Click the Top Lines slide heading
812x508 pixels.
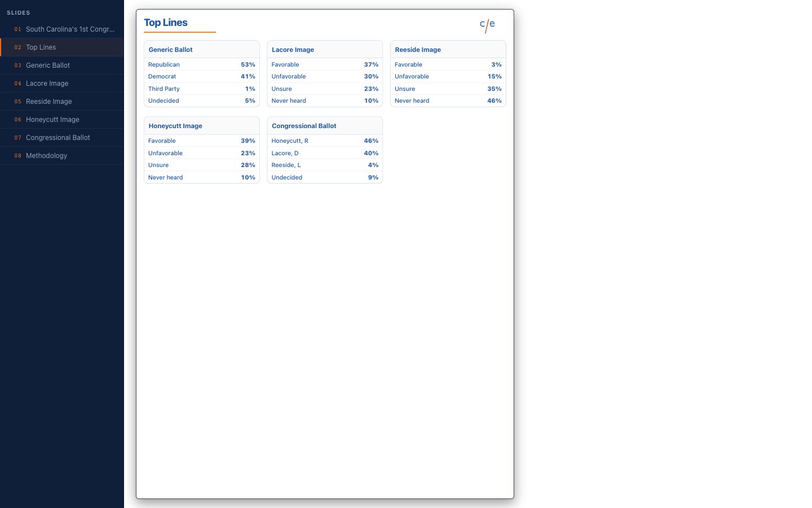point(166,23)
